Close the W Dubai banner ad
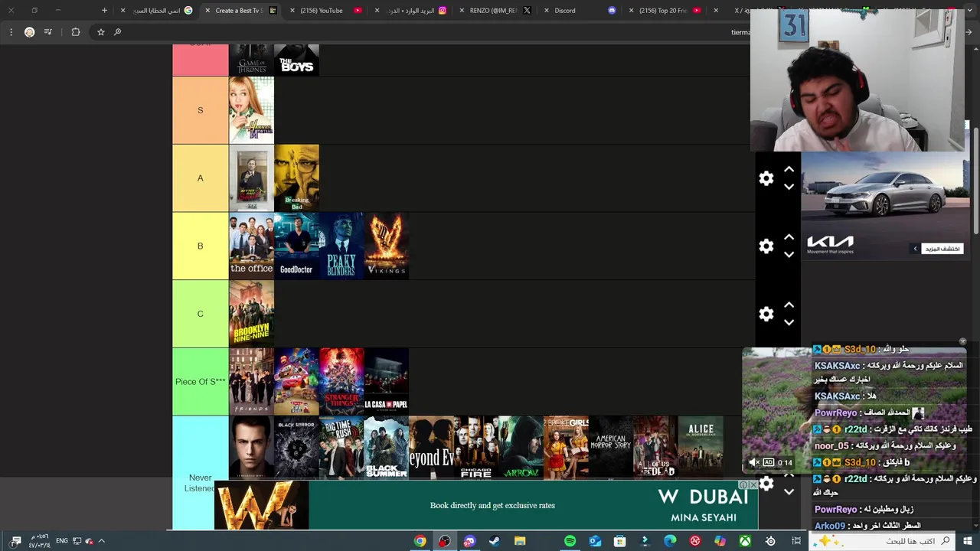980x551 pixels. click(753, 485)
